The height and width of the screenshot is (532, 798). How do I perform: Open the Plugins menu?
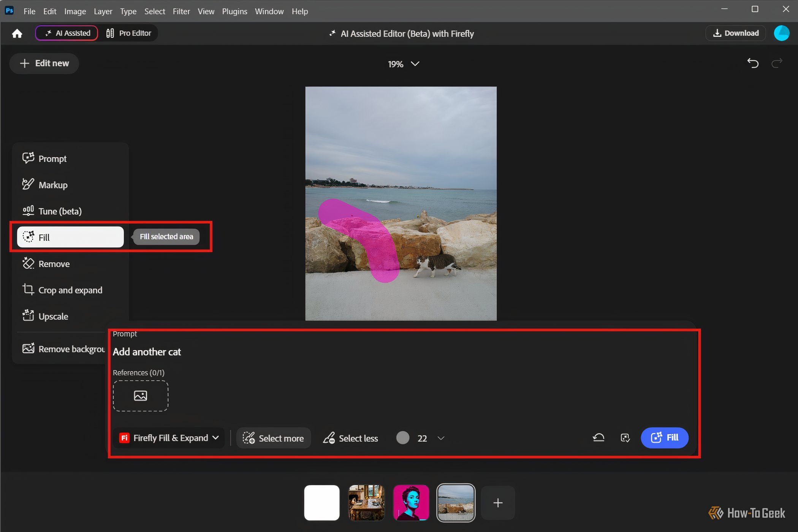tap(234, 11)
